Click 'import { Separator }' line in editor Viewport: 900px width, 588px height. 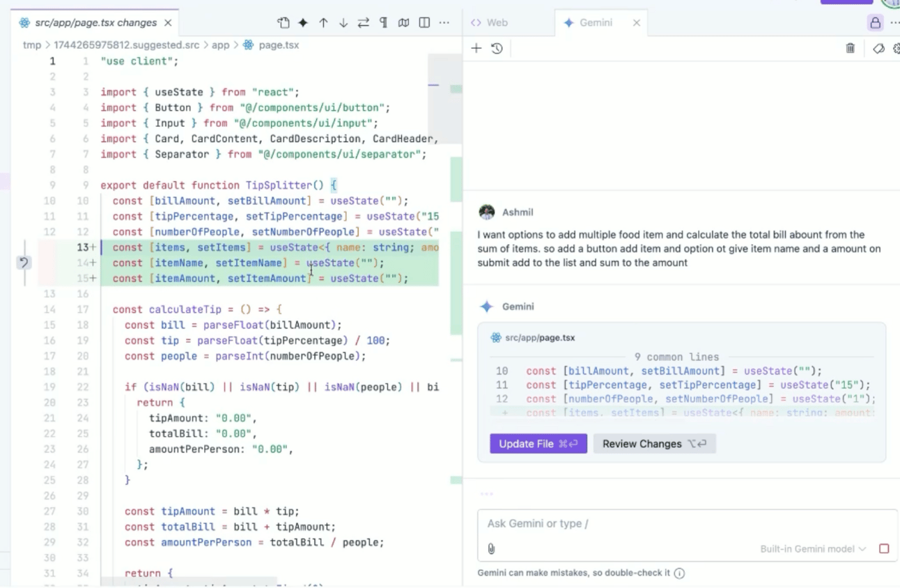[263, 154]
